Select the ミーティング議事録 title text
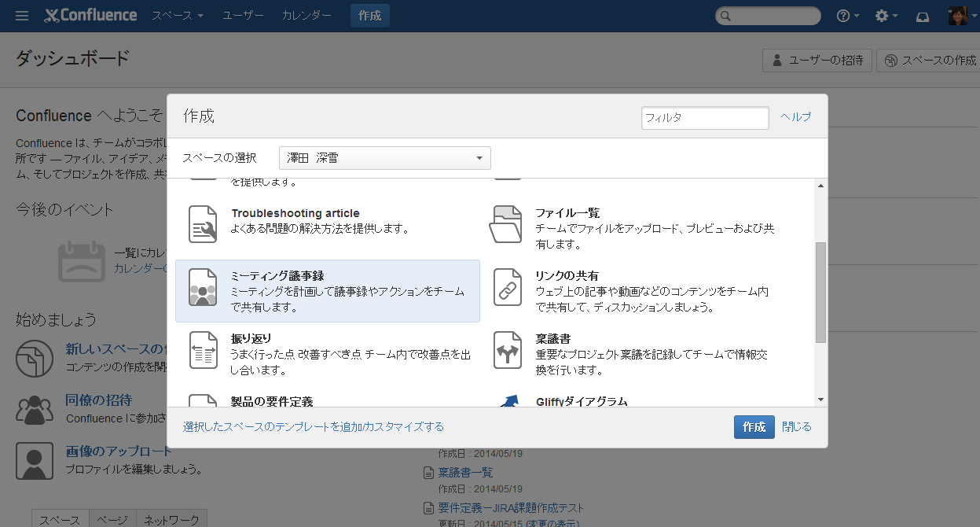980x527 pixels. (277, 276)
